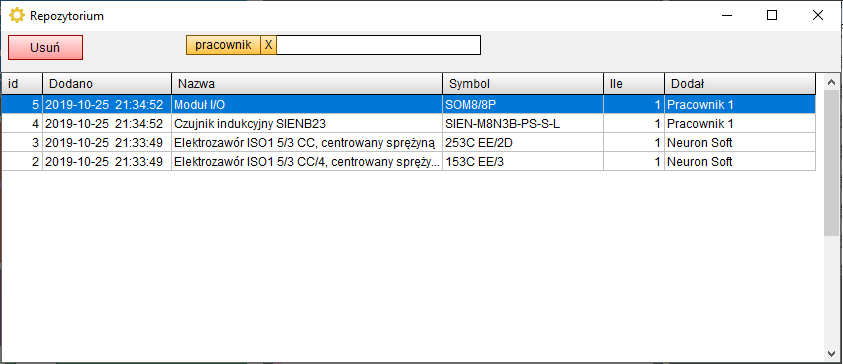Sort by the Dodano column header
The height and width of the screenshot is (364, 843).
click(107, 84)
